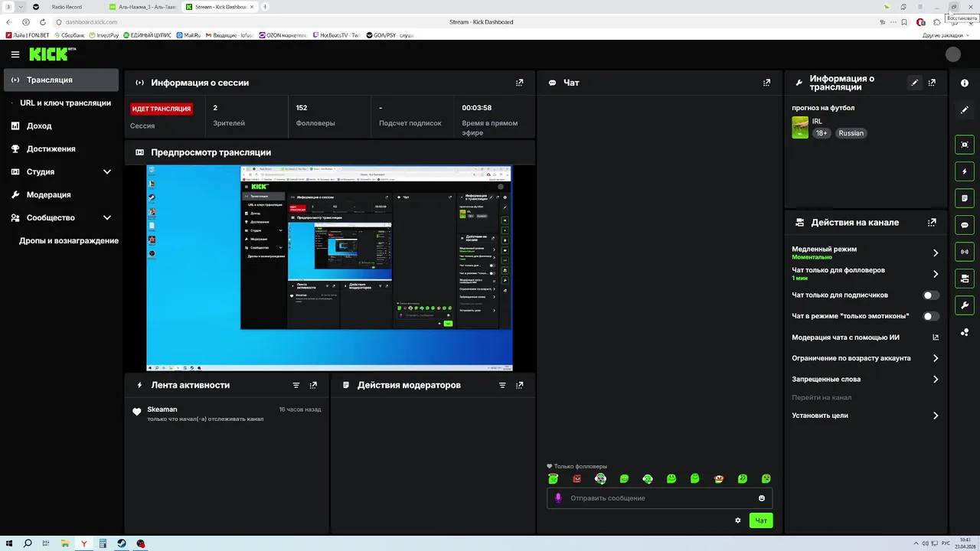
Task: Click the heart icon next to Skeaman
Action: click(137, 412)
